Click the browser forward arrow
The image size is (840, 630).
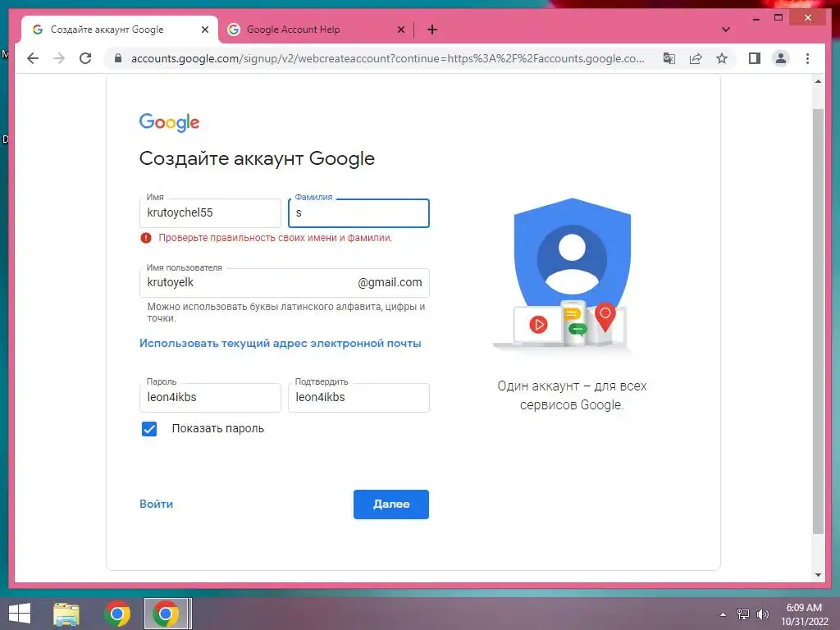(x=59, y=58)
